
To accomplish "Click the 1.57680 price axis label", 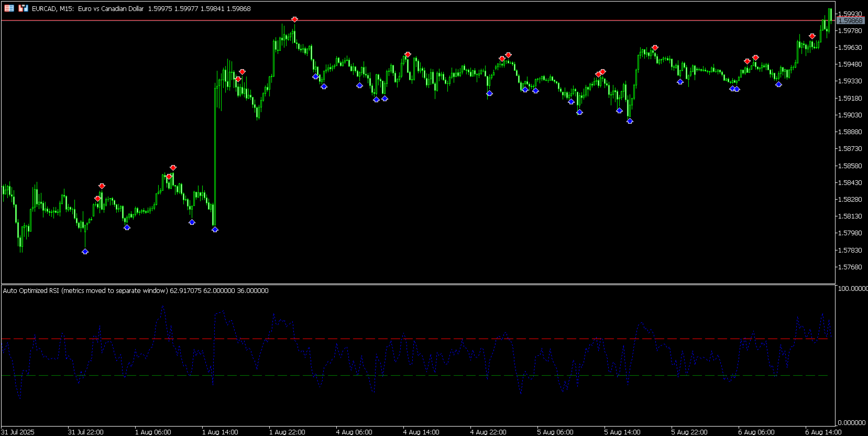I will [850, 267].
